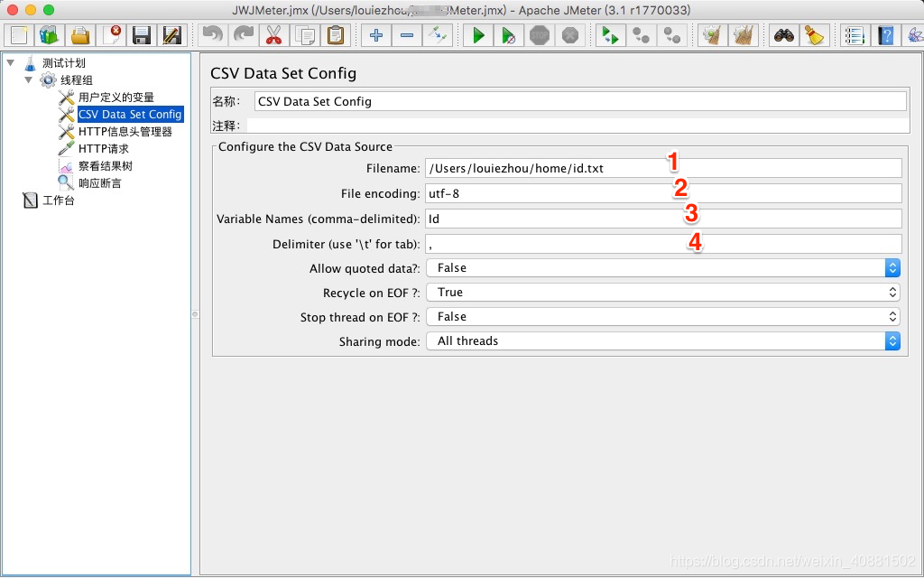Click Reset Search yellow broom icon

[x=815, y=35]
